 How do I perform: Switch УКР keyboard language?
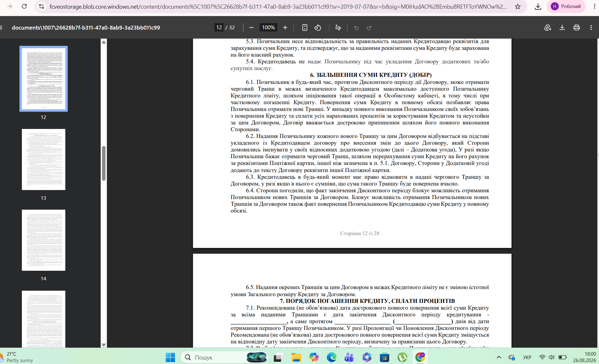[x=527, y=357]
